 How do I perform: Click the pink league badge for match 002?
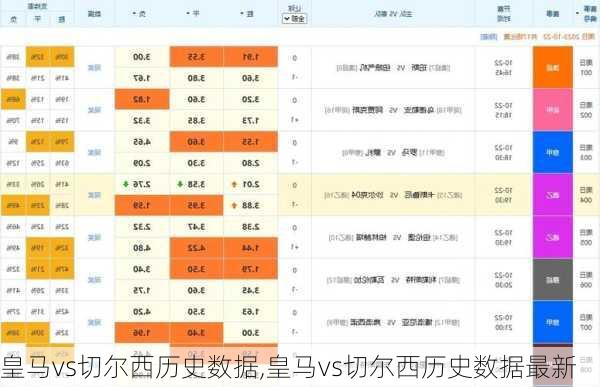[x=553, y=110]
